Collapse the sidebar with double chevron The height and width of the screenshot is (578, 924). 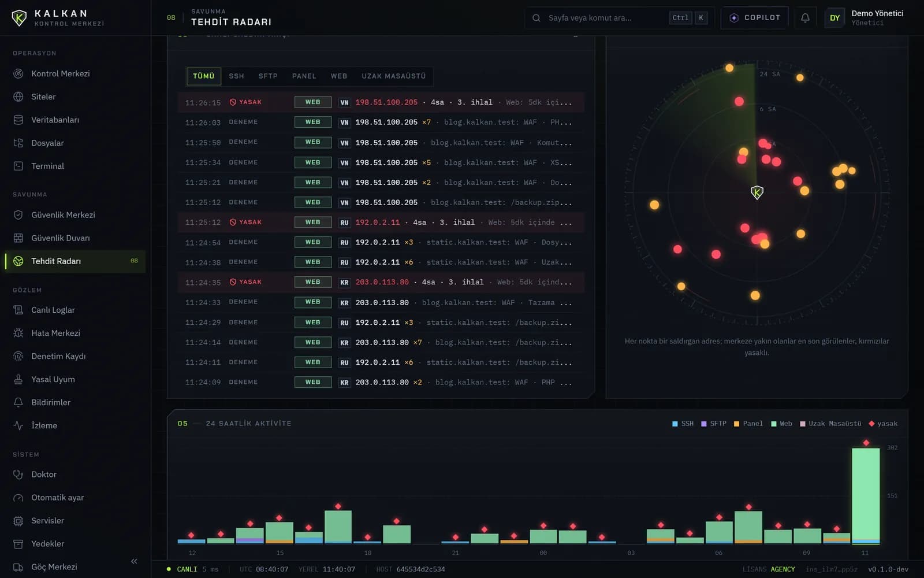pyautogui.click(x=134, y=561)
